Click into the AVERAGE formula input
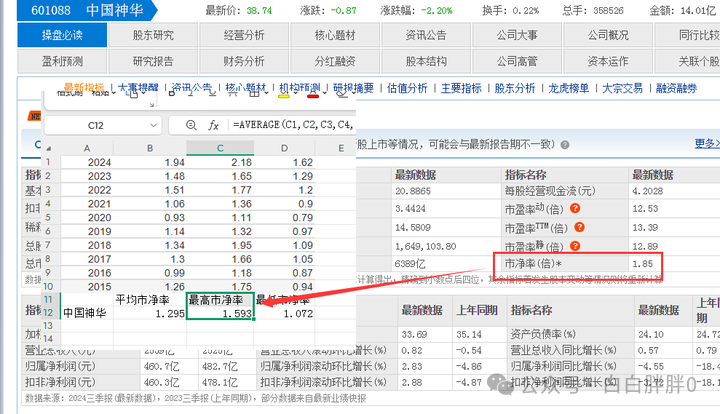Image resolution: width=720 pixels, height=414 pixels. pyautogui.click(x=293, y=125)
